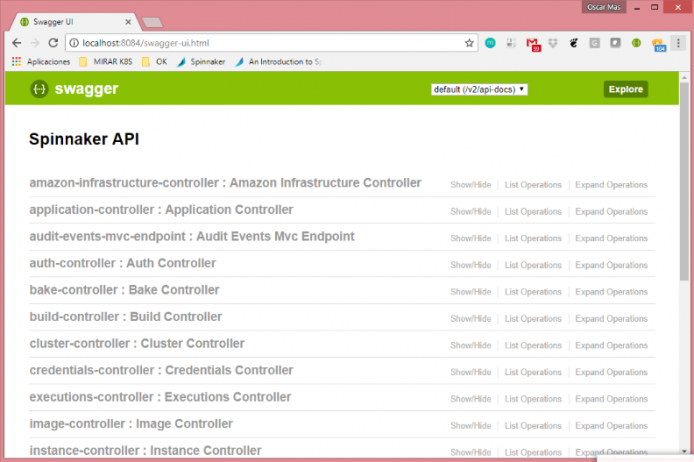
Task: Bookmark page with the star icon
Action: [x=469, y=43]
